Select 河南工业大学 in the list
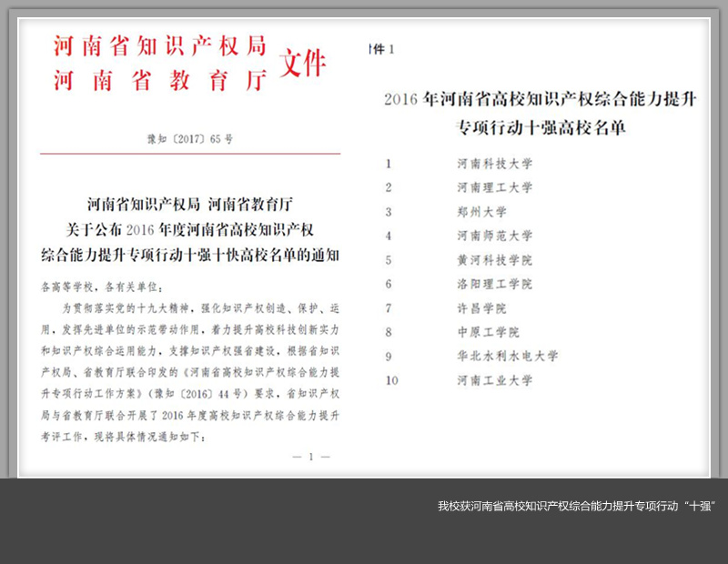Viewport: 728px width, 564px height. [x=494, y=380]
